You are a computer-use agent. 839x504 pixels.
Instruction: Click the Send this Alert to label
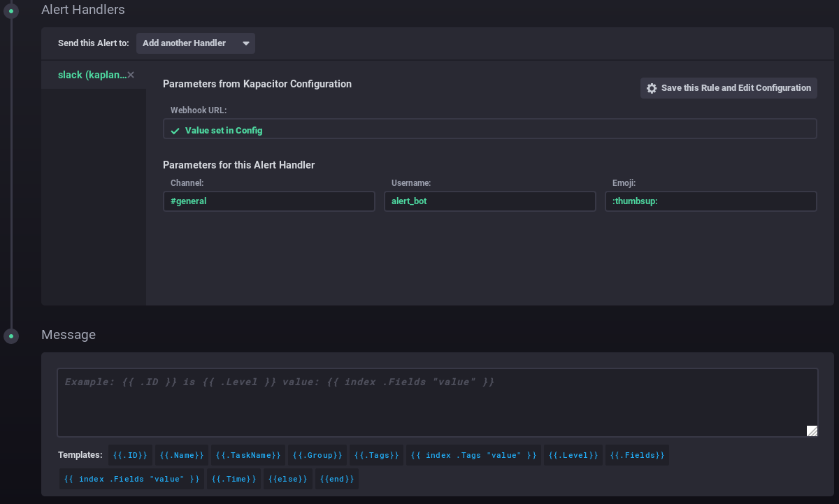pos(94,43)
